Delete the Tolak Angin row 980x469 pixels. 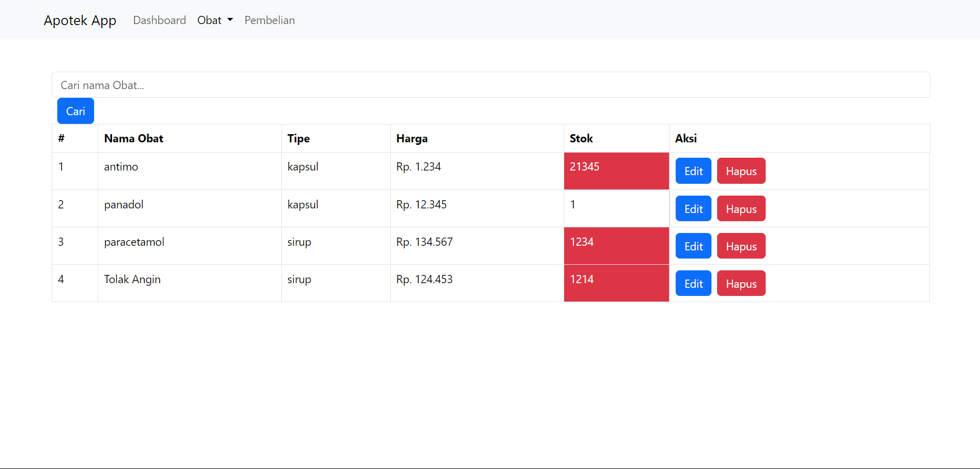[x=741, y=284]
